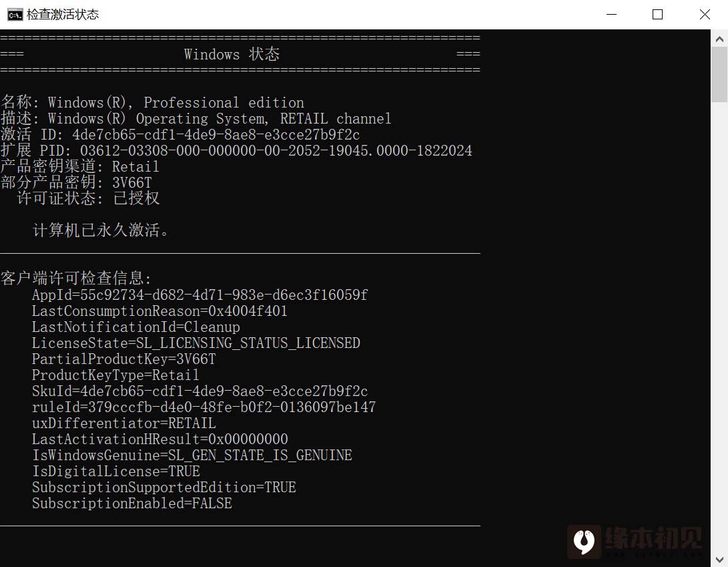This screenshot has width=728, height=567.
Task: Click 客户端许可检查信息 heading
Action: tap(75, 278)
